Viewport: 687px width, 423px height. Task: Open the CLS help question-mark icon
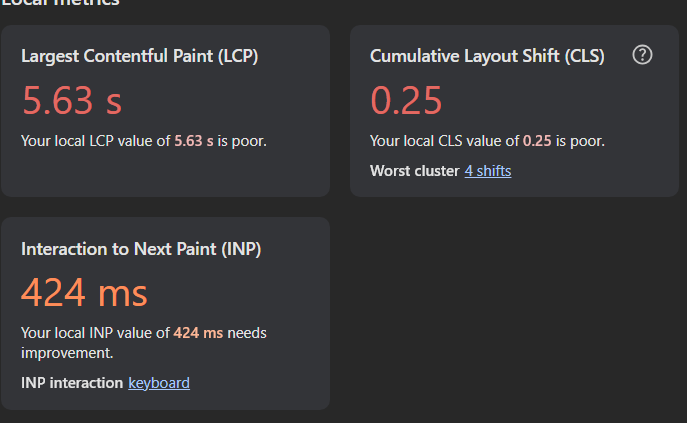642,55
